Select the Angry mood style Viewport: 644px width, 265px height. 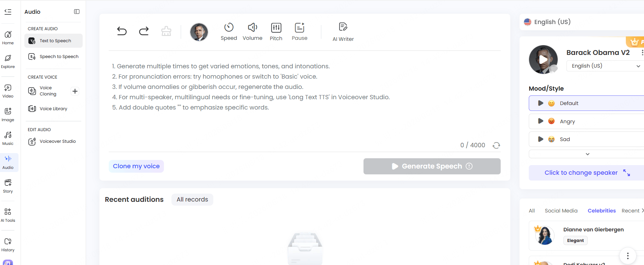click(x=586, y=121)
